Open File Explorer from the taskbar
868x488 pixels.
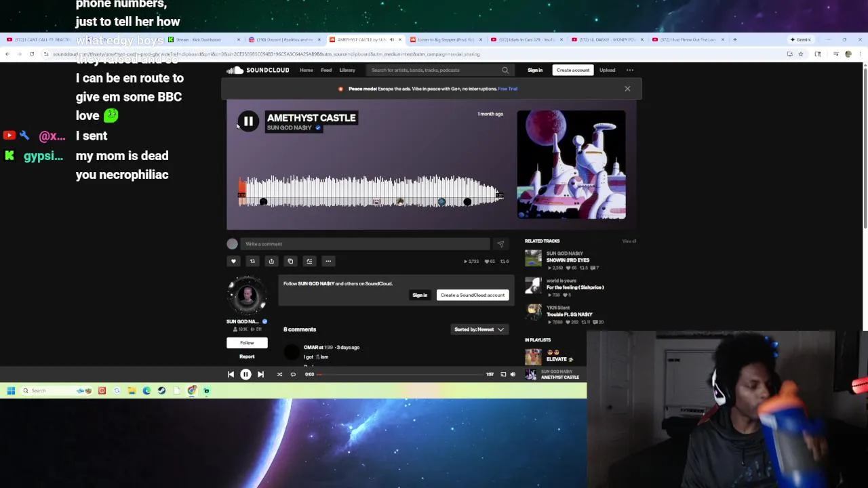pos(132,390)
